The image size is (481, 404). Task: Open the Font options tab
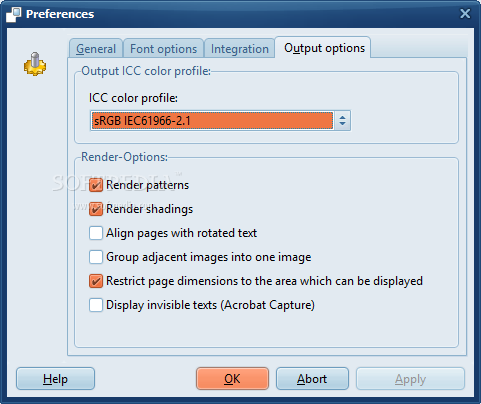tap(163, 49)
